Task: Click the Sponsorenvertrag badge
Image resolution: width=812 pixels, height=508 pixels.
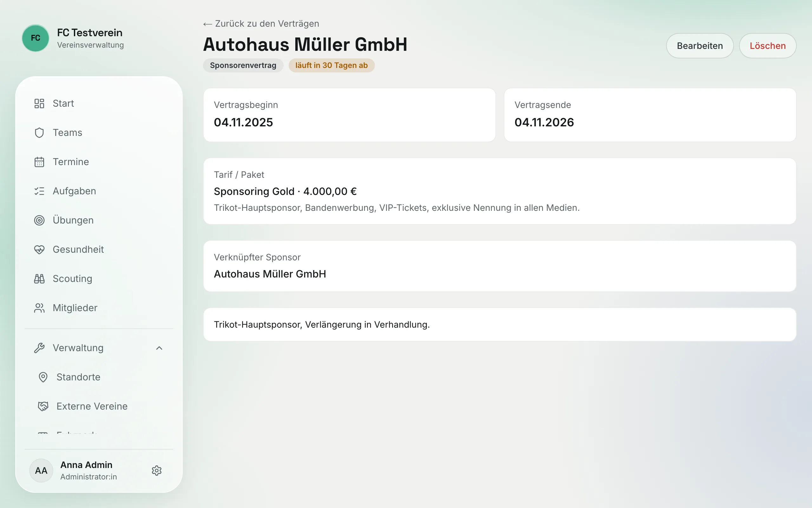Action: (243, 65)
